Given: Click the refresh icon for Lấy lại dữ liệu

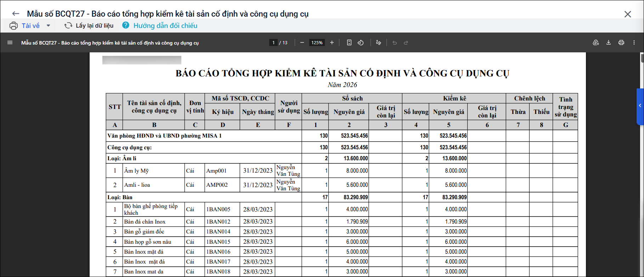Looking at the screenshot, I should pos(68,25).
